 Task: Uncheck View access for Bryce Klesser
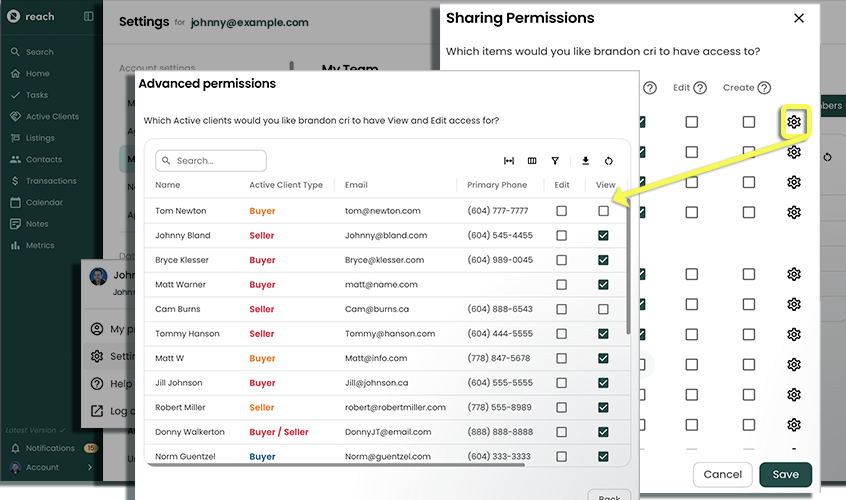pos(603,260)
